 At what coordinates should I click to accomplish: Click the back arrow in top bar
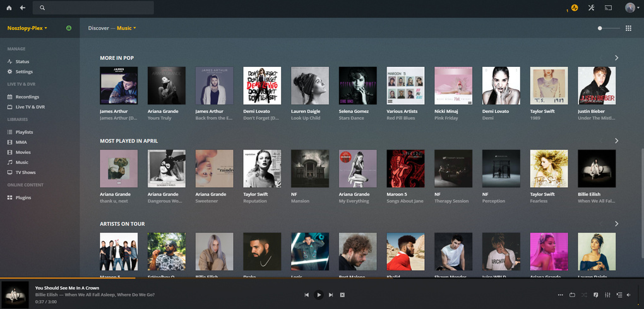click(x=23, y=8)
